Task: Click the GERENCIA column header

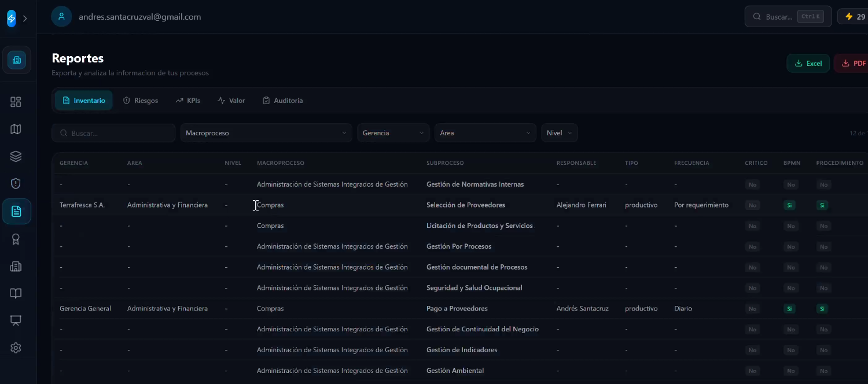Action: [74, 163]
